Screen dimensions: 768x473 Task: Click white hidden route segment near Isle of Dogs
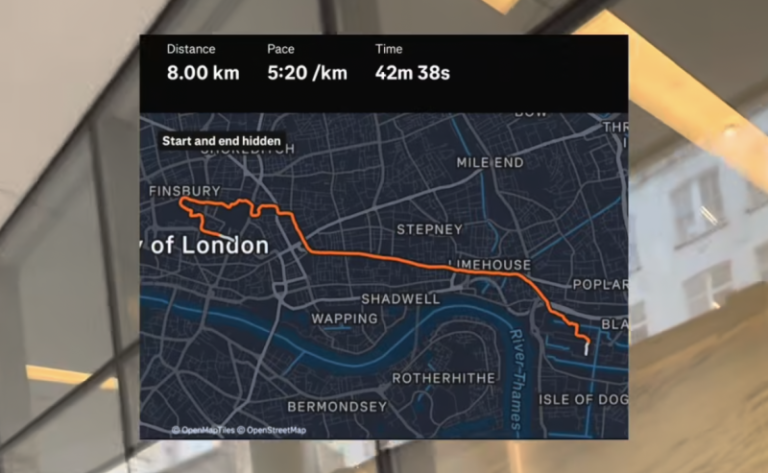(586, 349)
